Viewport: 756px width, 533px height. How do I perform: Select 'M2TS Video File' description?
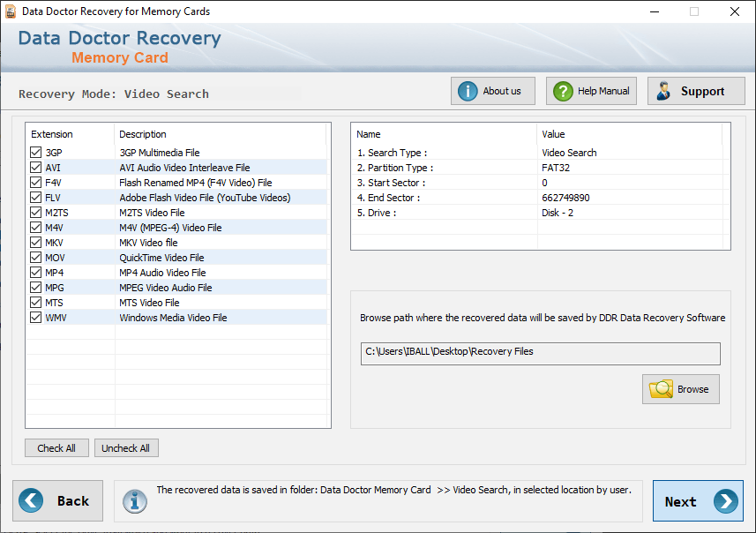[x=152, y=213]
